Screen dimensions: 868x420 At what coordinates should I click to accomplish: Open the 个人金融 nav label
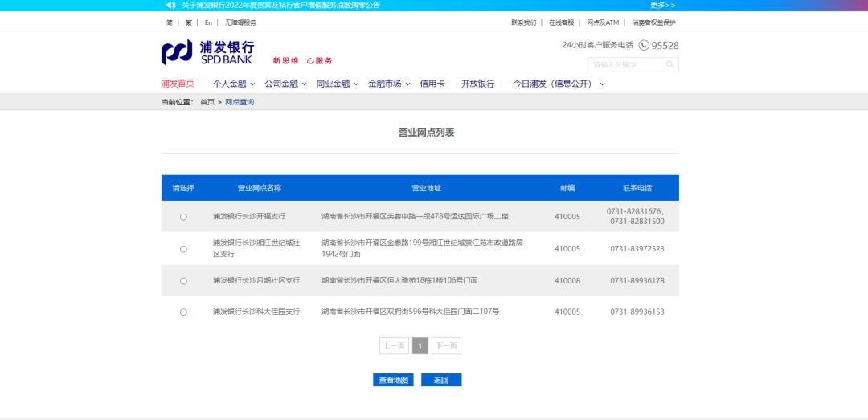pyautogui.click(x=229, y=84)
